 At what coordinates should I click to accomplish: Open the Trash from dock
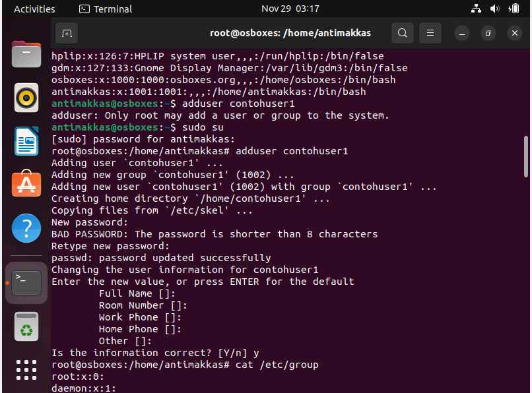[x=26, y=326]
